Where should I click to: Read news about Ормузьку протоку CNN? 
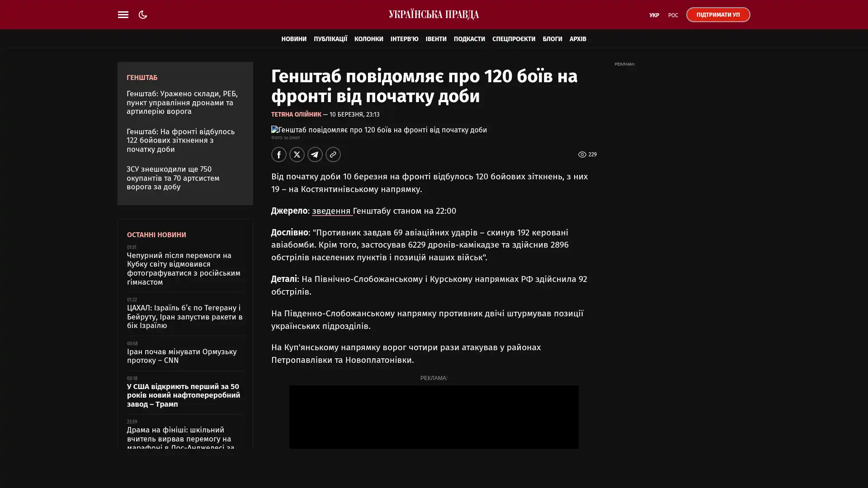(181, 356)
